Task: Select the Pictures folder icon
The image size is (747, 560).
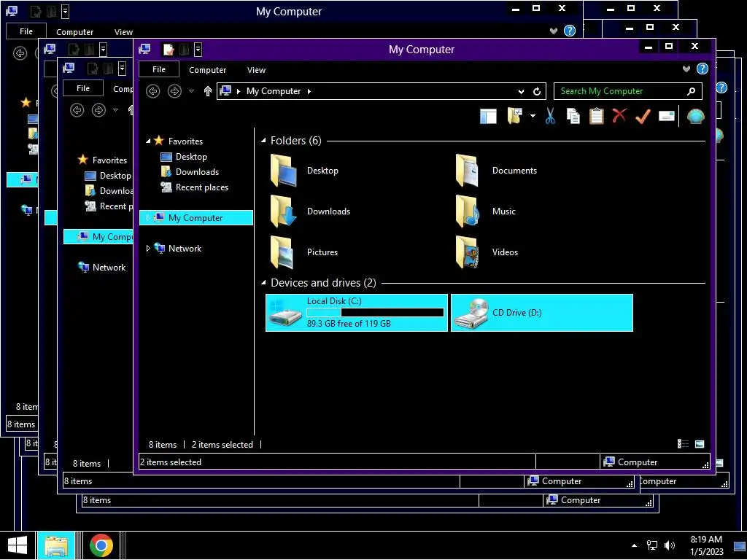Action: [x=282, y=252]
